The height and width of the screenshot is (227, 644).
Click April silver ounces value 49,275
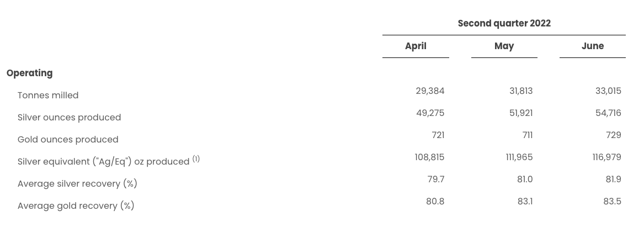[430, 113]
